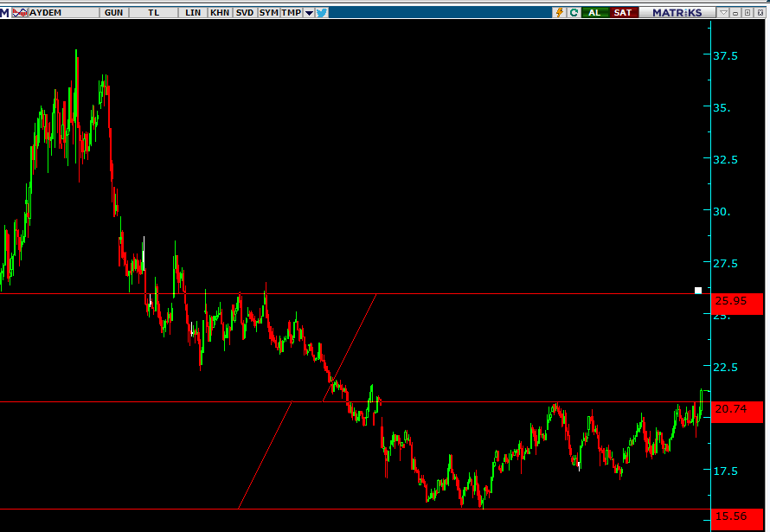Click the chart flag icon beside the M icon

tap(19, 12)
